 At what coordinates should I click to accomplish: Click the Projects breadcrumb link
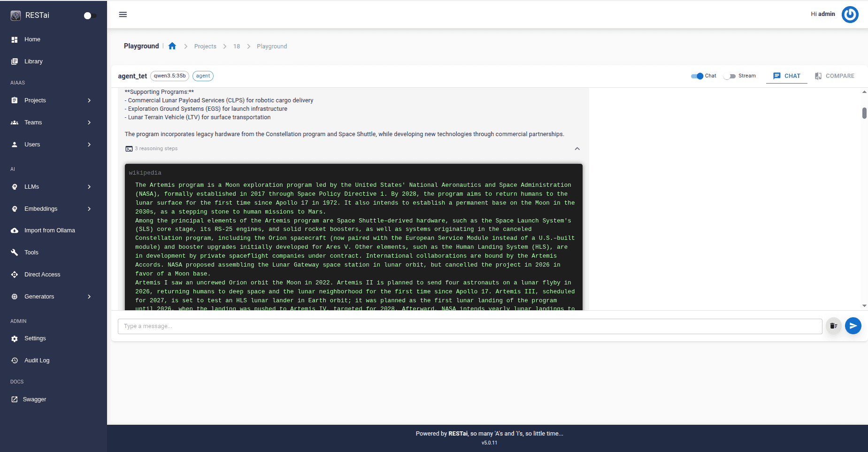pyautogui.click(x=205, y=46)
